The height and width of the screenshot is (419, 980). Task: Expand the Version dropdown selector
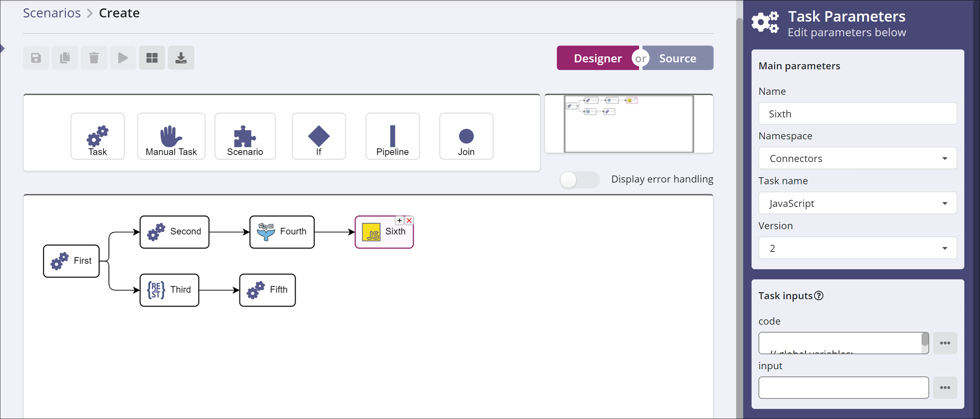coord(944,249)
